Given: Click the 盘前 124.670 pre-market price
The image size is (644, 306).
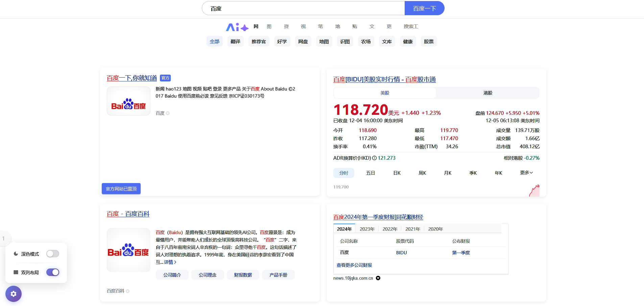Looking at the screenshot, I should pyautogui.click(x=495, y=113).
